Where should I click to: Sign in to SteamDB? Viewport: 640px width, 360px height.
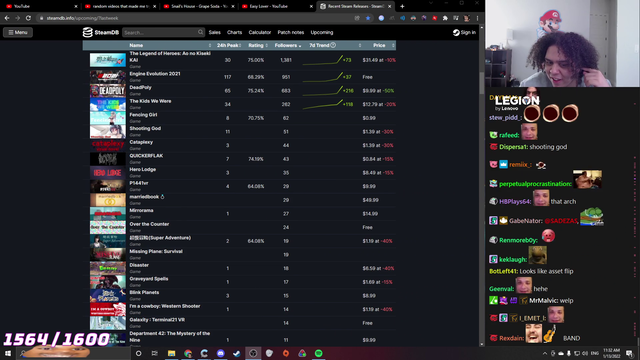point(464,32)
